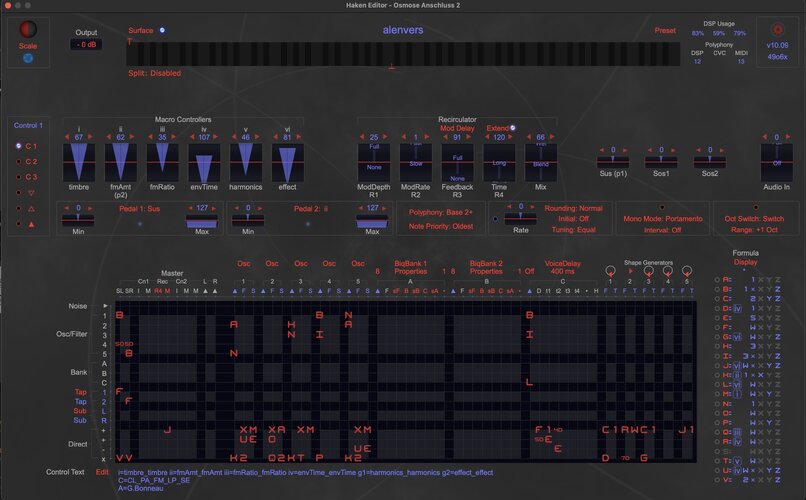Open the Control 1 tab
The height and width of the screenshot is (500, 806).
[x=28, y=125]
